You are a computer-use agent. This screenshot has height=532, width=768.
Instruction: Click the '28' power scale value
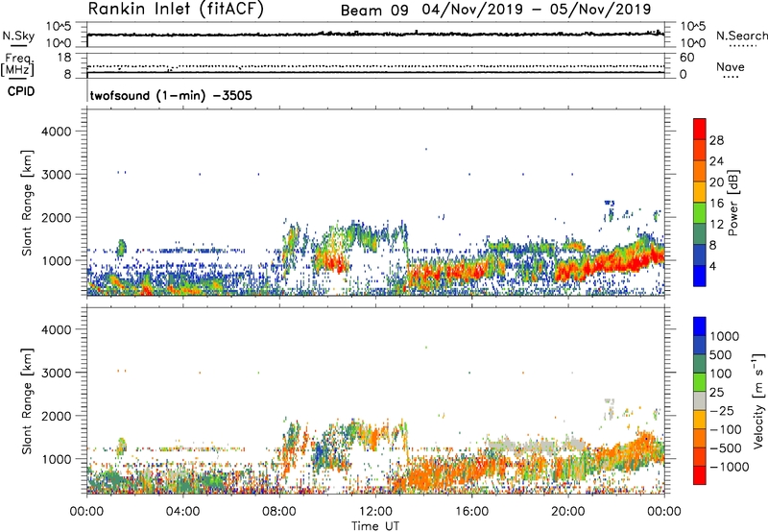pos(716,140)
